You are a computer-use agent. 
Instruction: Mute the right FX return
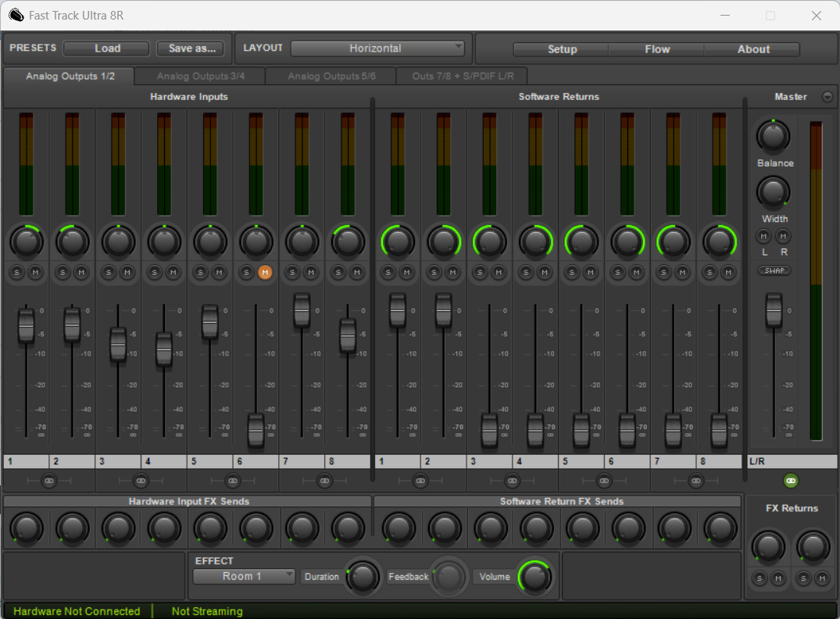[x=822, y=578]
